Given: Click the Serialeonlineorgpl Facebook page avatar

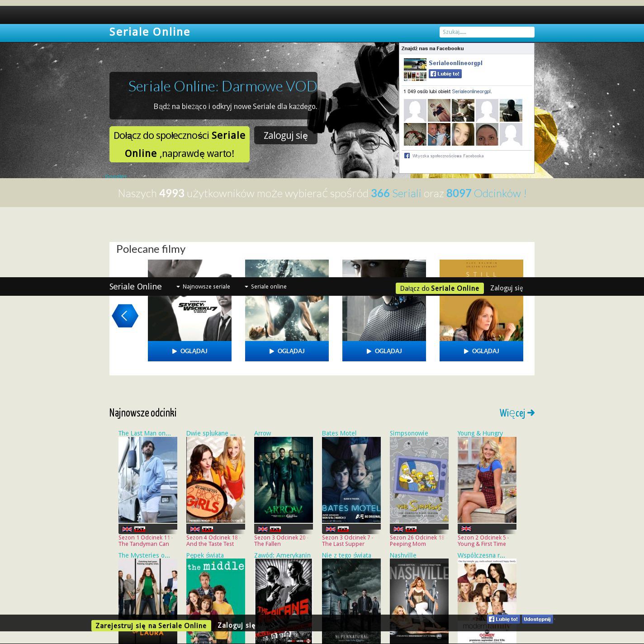Looking at the screenshot, I should [415, 70].
